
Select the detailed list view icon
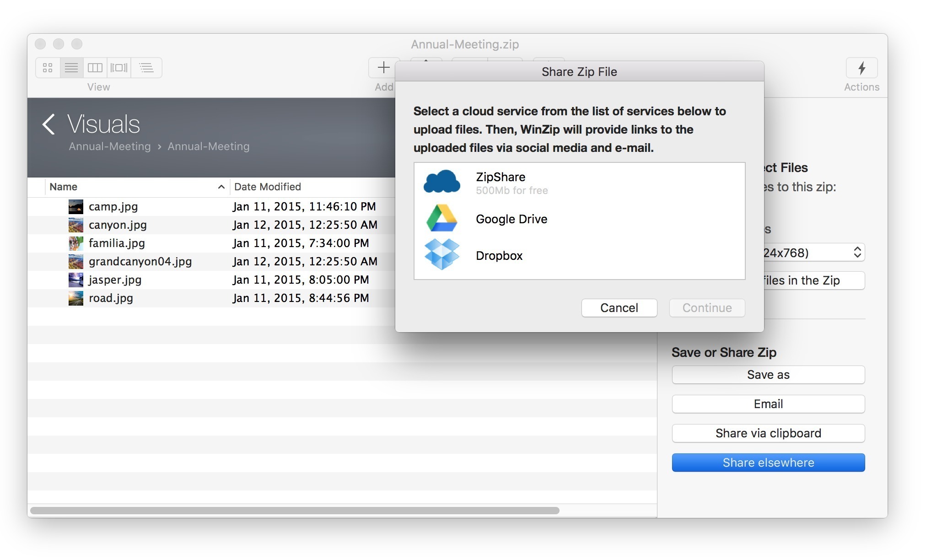point(146,67)
